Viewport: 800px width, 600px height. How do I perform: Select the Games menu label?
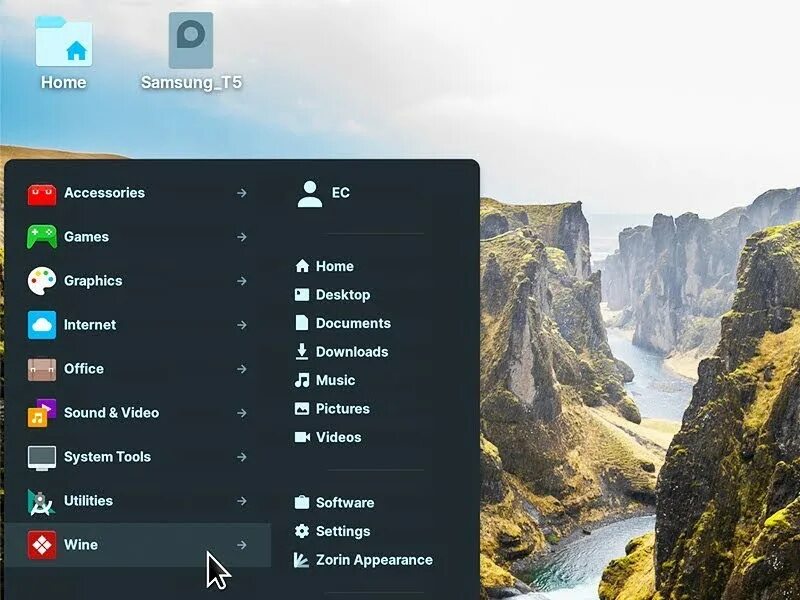(x=86, y=237)
